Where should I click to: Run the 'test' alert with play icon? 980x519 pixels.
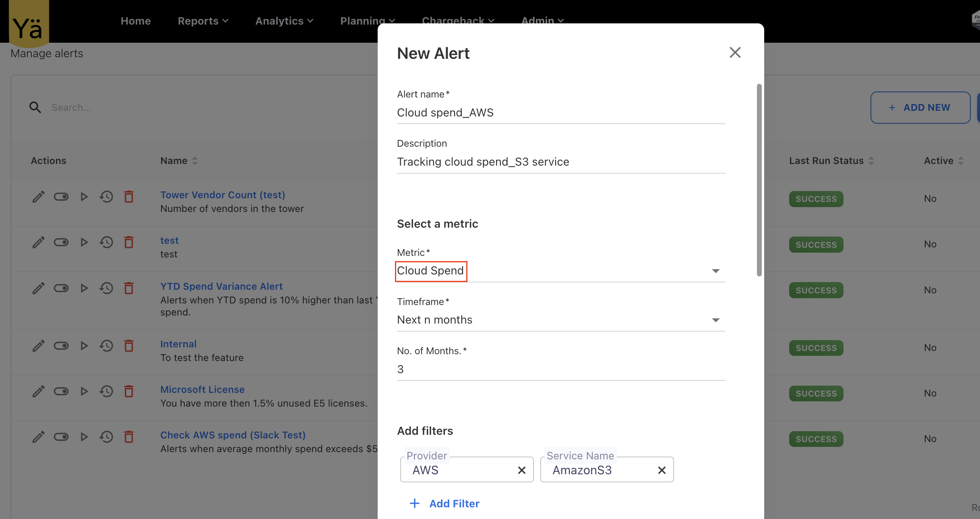point(84,243)
